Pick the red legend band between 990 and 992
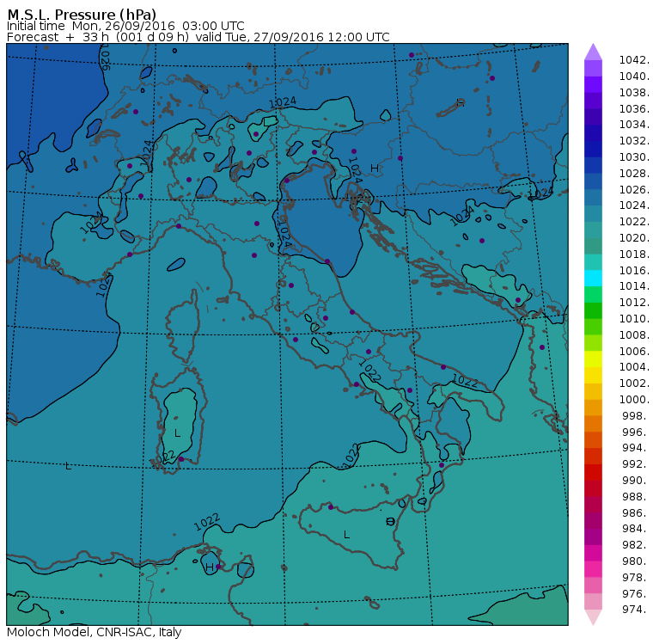 point(593,472)
